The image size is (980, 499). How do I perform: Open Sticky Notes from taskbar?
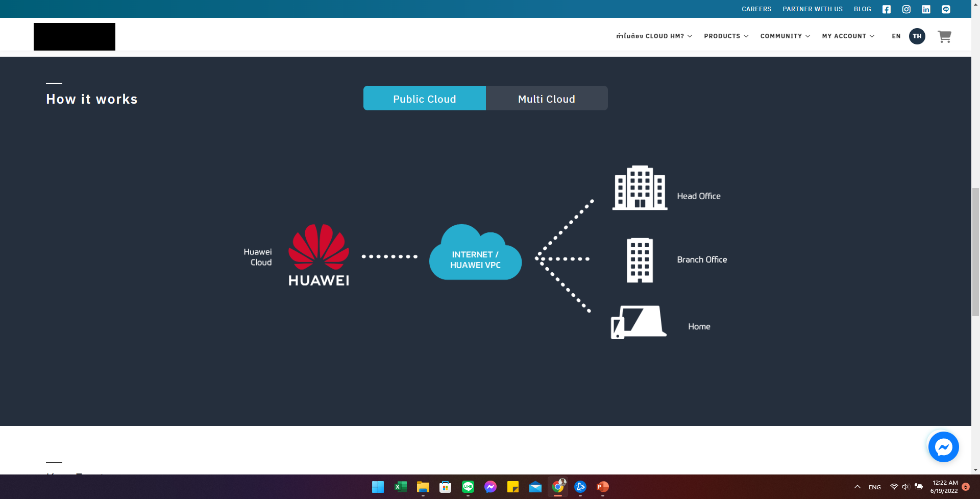pos(513,487)
